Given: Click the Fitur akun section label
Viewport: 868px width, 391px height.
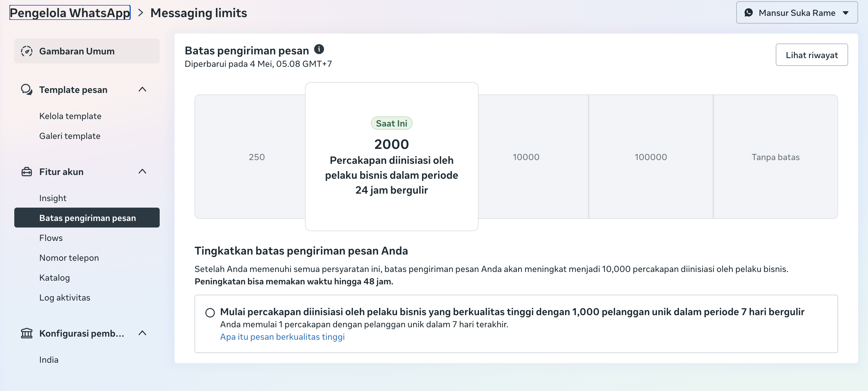Looking at the screenshot, I should pyautogui.click(x=61, y=172).
